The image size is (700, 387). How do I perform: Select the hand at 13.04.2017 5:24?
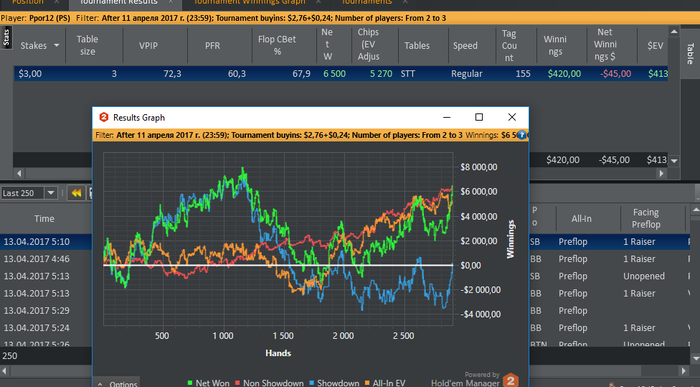point(37,328)
